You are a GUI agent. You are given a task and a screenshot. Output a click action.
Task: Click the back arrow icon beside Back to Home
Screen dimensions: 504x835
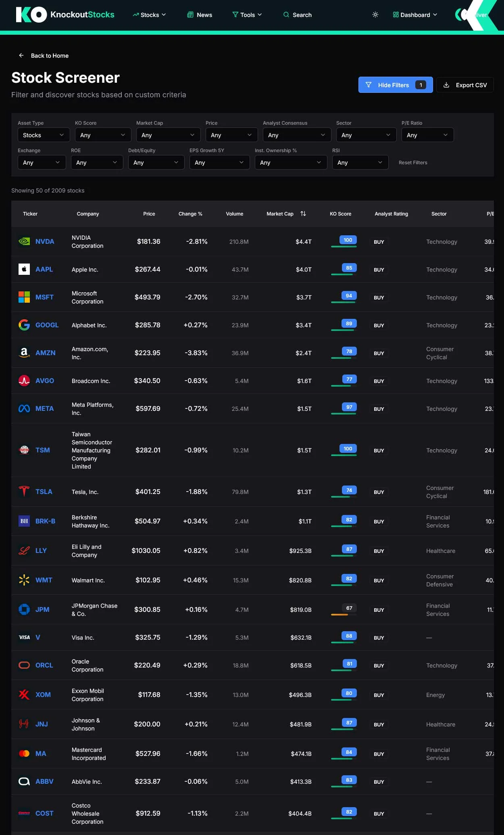[21, 56]
